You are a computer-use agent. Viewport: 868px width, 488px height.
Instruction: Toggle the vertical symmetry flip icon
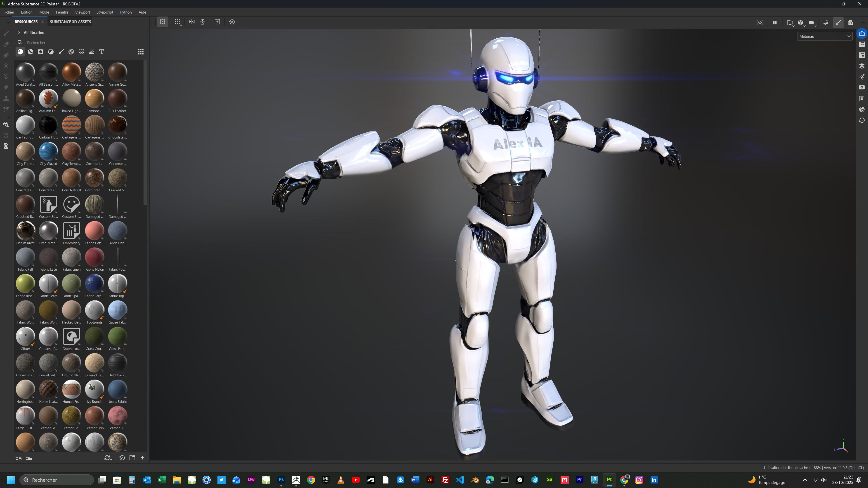(203, 22)
